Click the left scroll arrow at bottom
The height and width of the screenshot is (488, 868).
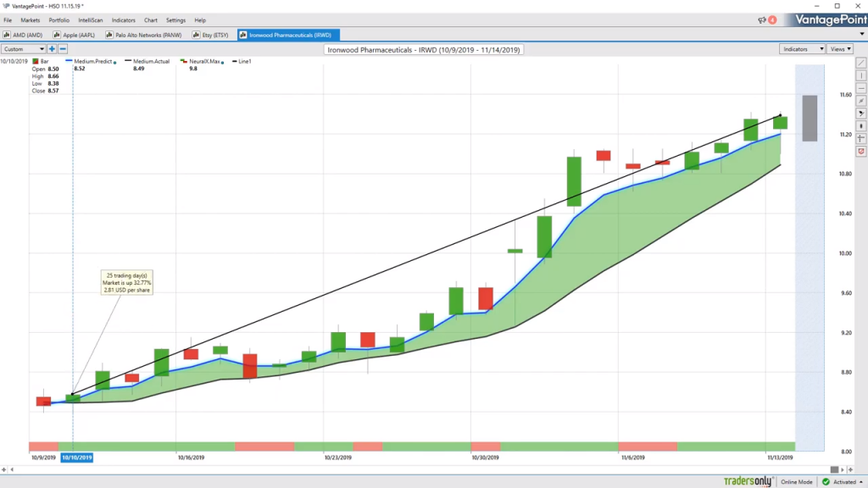point(12,469)
